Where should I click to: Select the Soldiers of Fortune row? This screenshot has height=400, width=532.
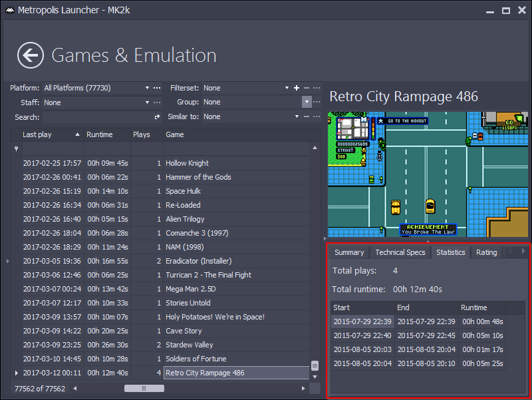(x=166, y=359)
